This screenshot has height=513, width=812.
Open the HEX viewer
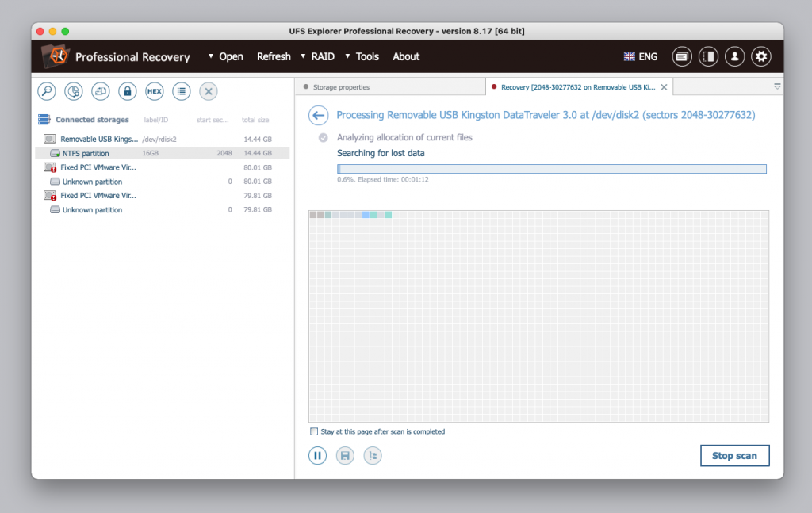pyautogui.click(x=154, y=91)
